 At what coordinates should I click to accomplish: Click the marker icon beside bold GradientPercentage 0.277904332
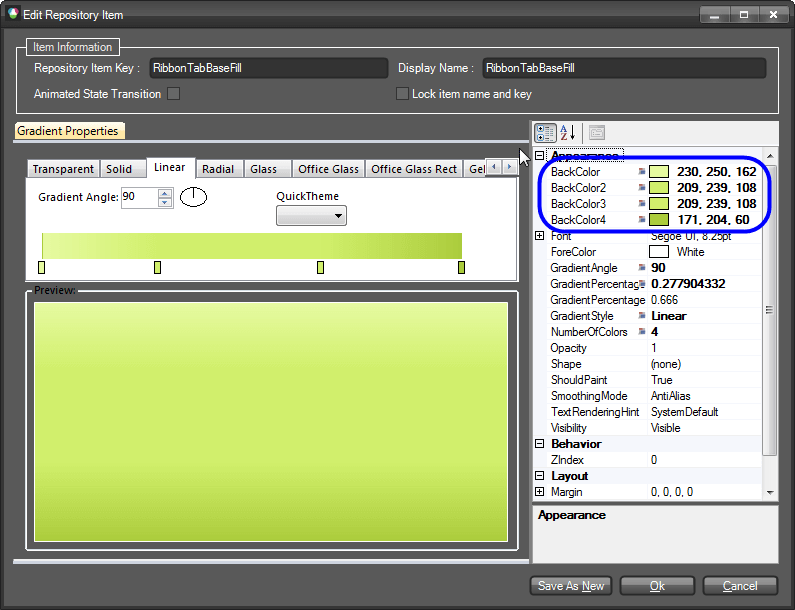click(641, 284)
